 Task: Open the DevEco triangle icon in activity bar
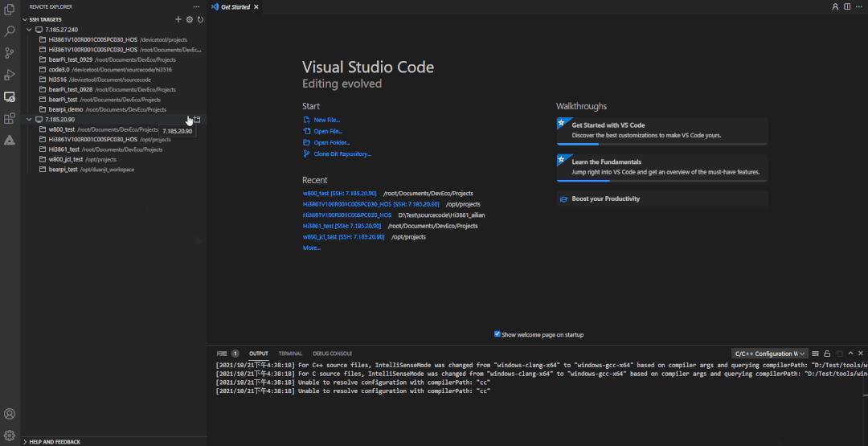tap(10, 140)
